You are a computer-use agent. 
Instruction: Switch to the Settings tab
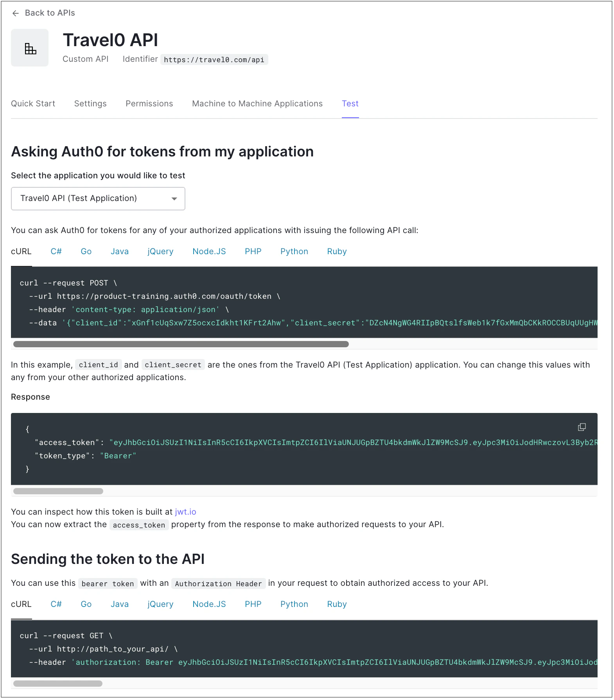[x=90, y=103]
